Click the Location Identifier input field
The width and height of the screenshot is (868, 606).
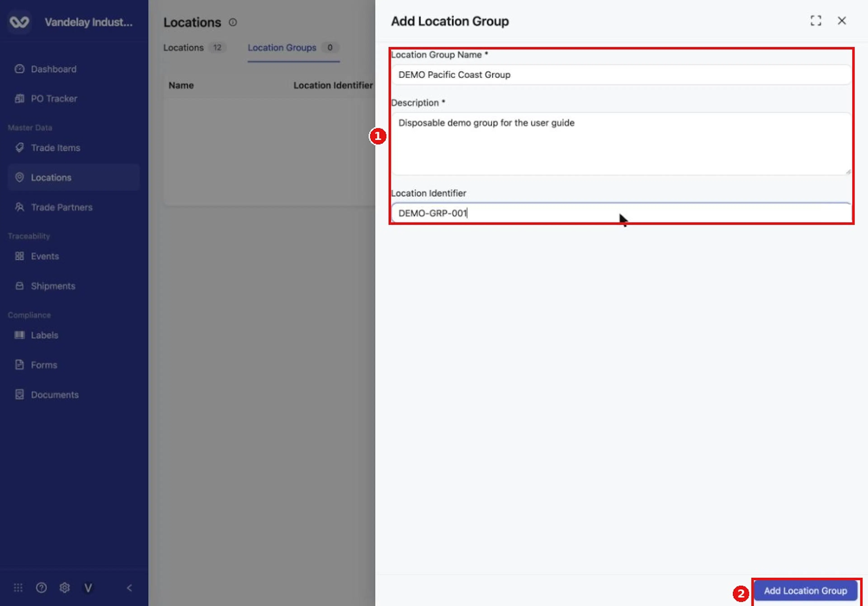tap(621, 213)
